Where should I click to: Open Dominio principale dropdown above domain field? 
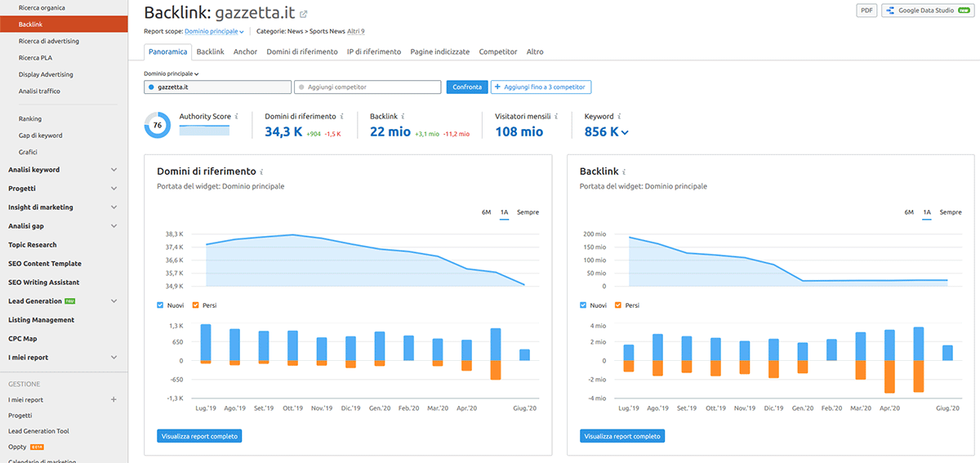click(x=171, y=73)
